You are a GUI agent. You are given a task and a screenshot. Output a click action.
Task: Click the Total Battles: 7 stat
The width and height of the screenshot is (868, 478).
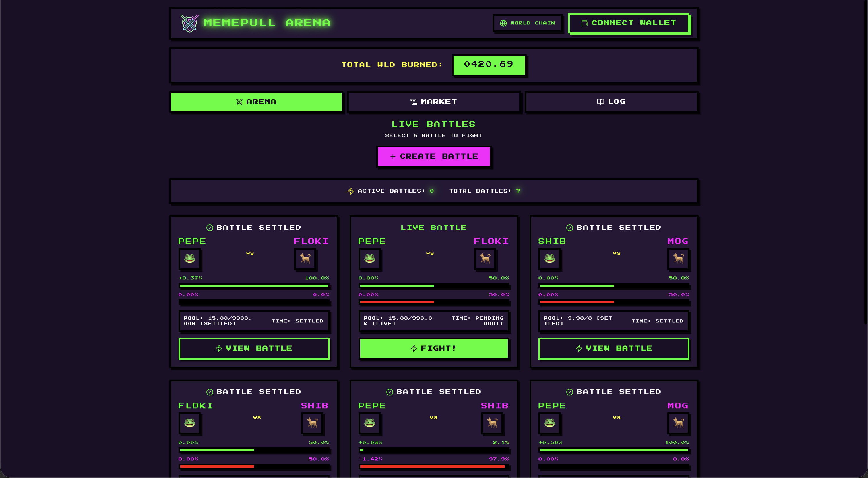(485, 191)
